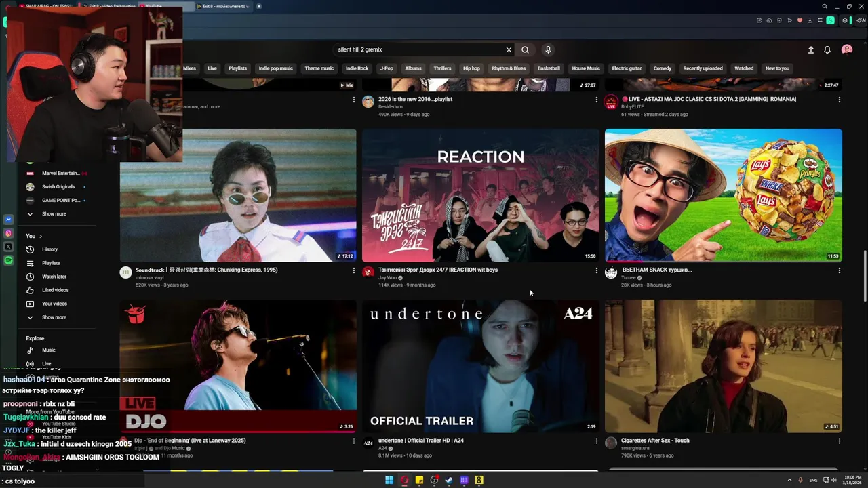Open options menu for Chunking Express soundtrack
This screenshot has height=488, width=868.
pos(353,270)
